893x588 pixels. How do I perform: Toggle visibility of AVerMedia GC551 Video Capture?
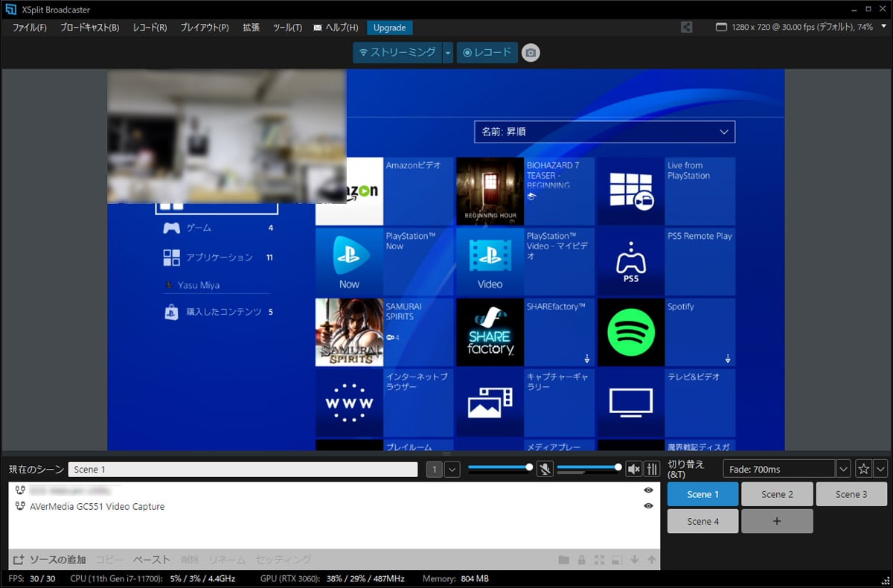(x=648, y=506)
